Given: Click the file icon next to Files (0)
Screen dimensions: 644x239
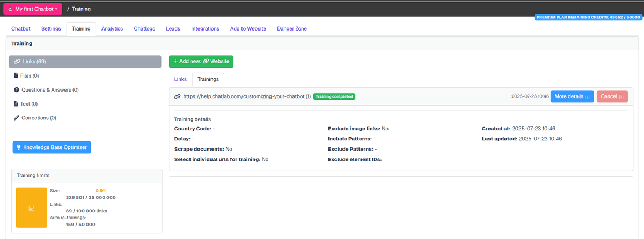Looking at the screenshot, I should (16, 76).
